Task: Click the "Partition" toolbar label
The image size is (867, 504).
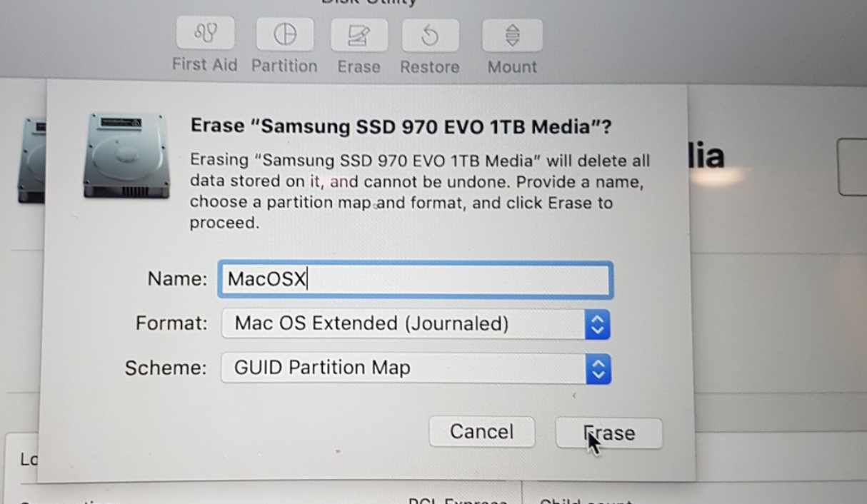Action: [x=284, y=66]
